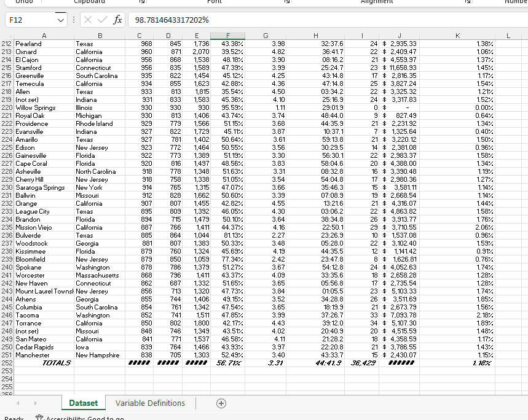Switch to the Variable Definitions sheet tab

(x=150, y=403)
